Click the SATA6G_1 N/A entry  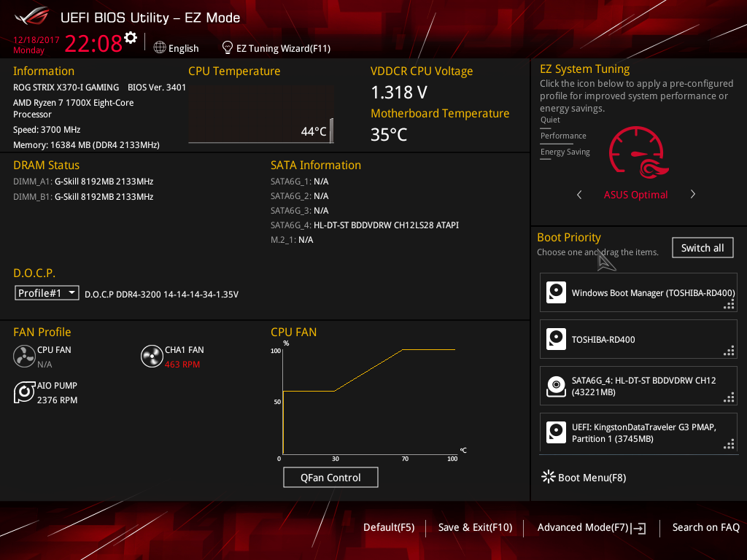[x=300, y=182]
